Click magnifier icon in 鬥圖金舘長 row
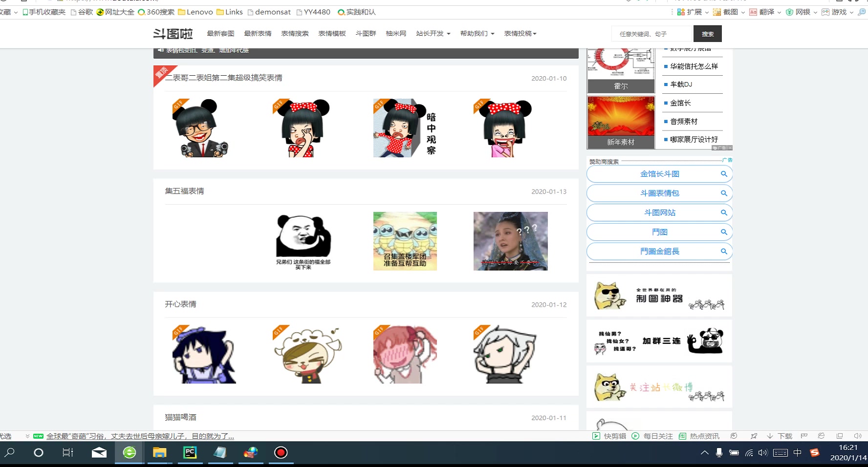Viewport: 868px width, 467px height. 724,251
